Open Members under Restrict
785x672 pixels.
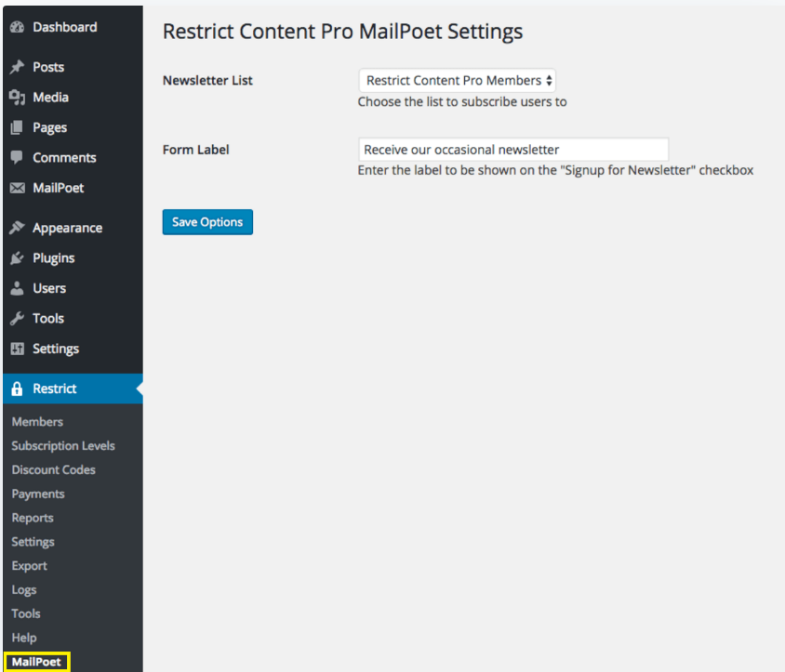click(37, 422)
